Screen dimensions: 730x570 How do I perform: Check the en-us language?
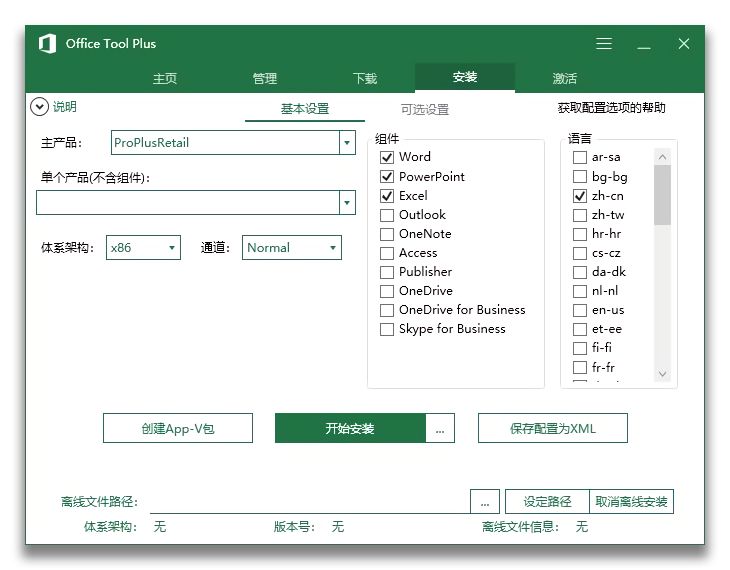click(x=580, y=310)
